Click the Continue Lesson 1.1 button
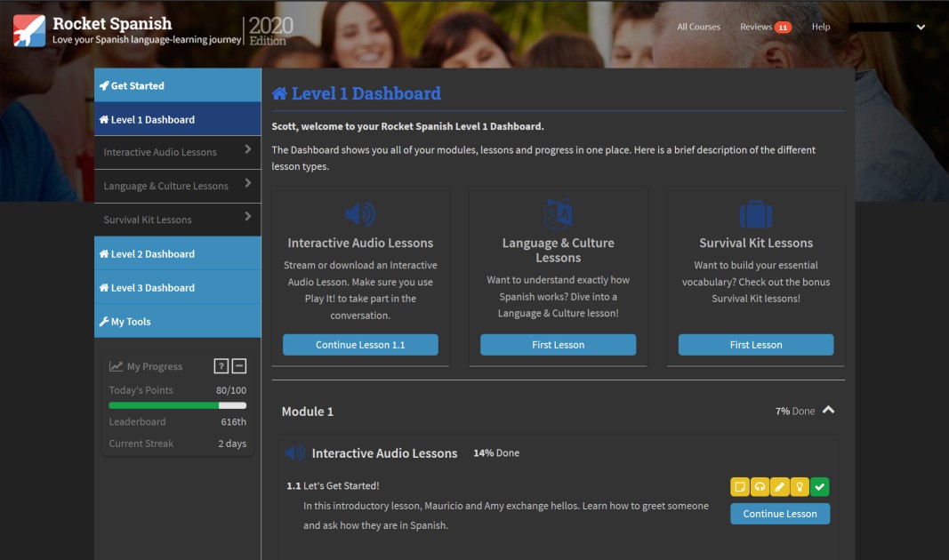Screen dimensions: 949x560 pos(360,345)
